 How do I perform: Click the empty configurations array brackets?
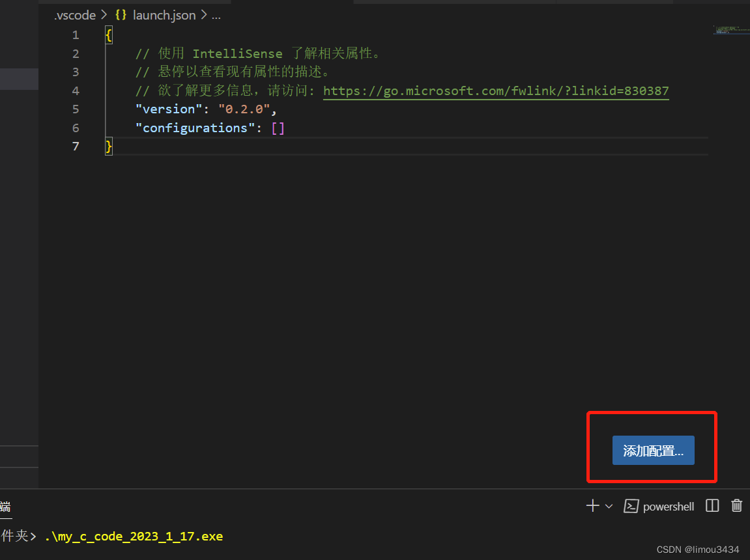click(278, 128)
